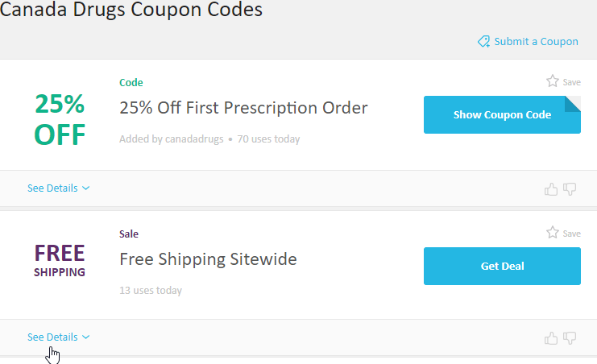
Task: Open the Free Shipping Sitewide title
Action: pos(208,259)
